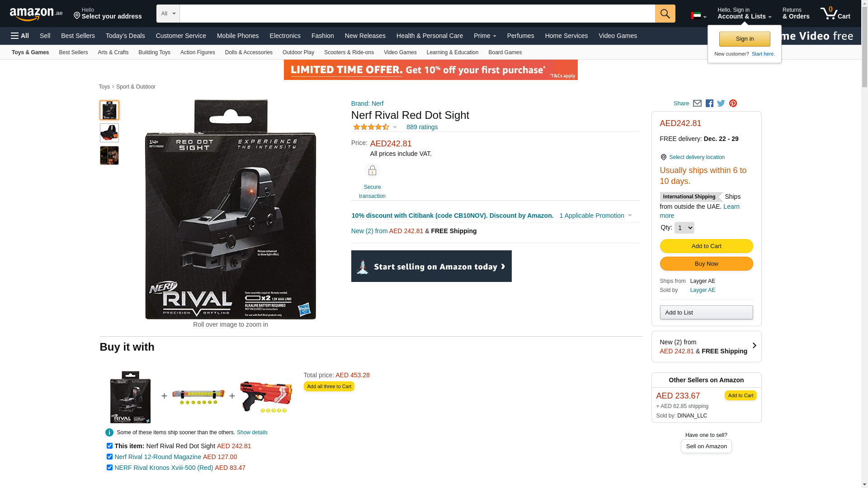Uncheck NERF Rival Kronos Xviii-500 checkbox
This screenshot has width=868, height=488.
coord(109,468)
